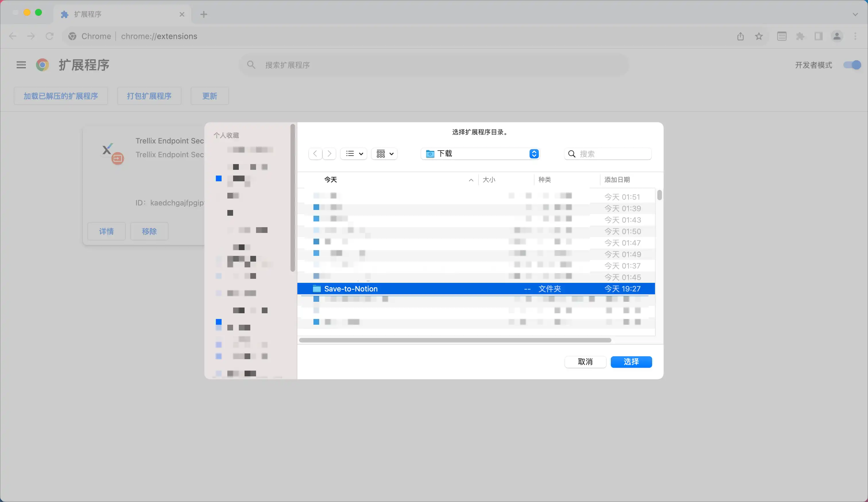Open a new tab with plus button
The width and height of the screenshot is (868, 502).
pos(204,14)
